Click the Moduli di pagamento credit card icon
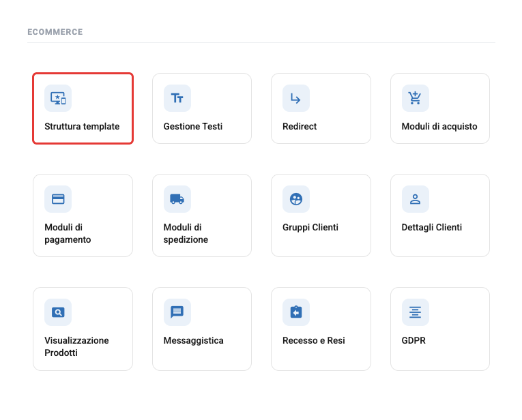This screenshot has width=522, height=420. pos(58,199)
